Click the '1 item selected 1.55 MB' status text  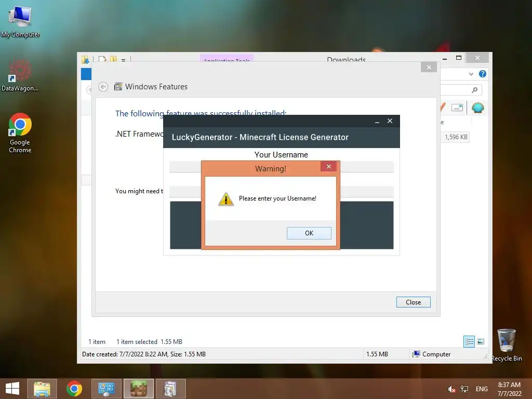click(x=149, y=342)
